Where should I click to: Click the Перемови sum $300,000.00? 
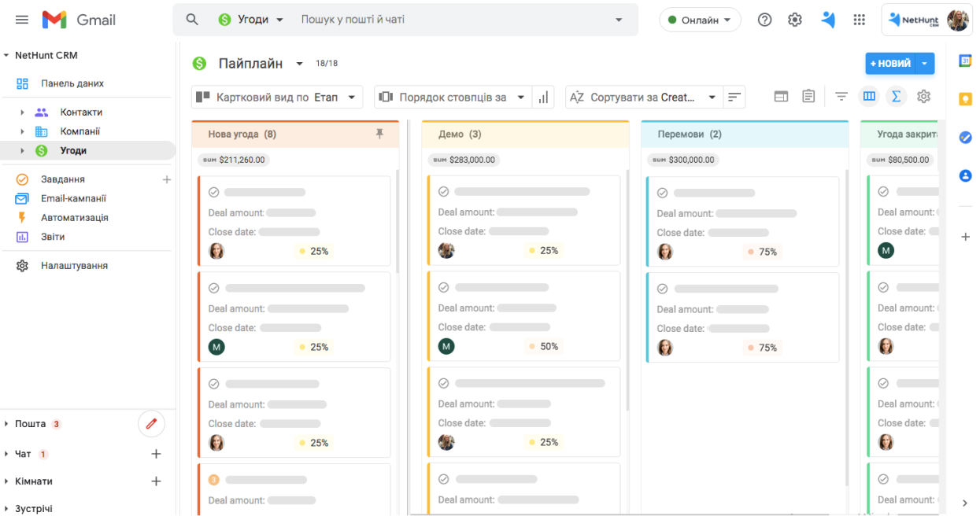pyautogui.click(x=683, y=160)
